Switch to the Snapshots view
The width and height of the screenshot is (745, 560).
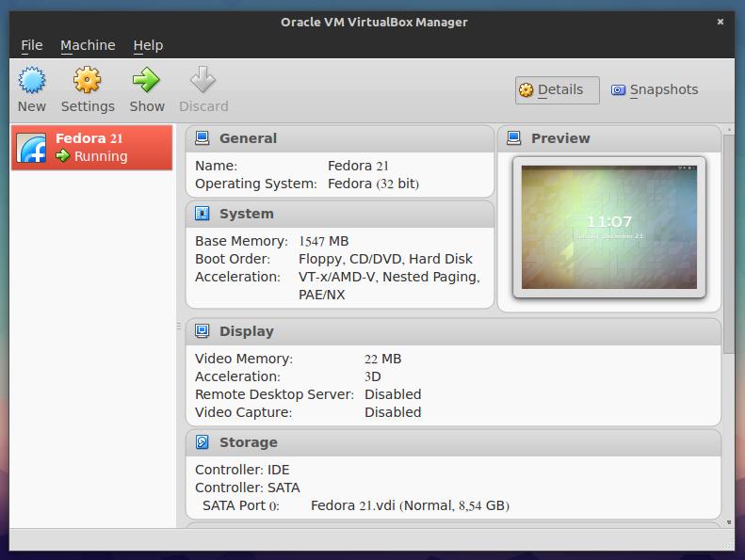655,90
